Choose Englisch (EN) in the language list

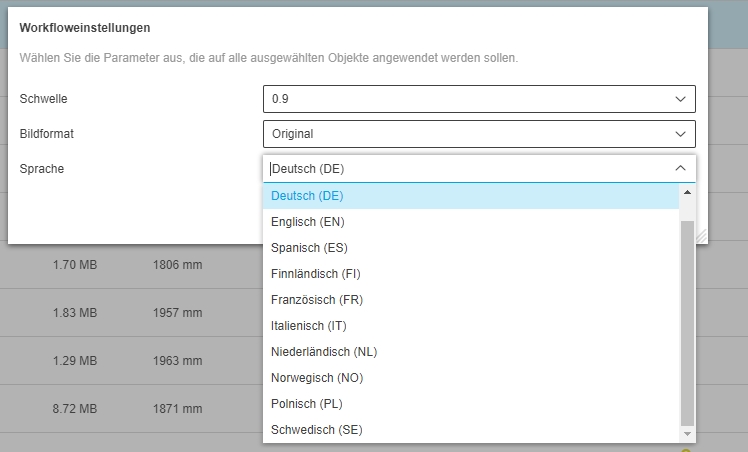click(x=308, y=222)
